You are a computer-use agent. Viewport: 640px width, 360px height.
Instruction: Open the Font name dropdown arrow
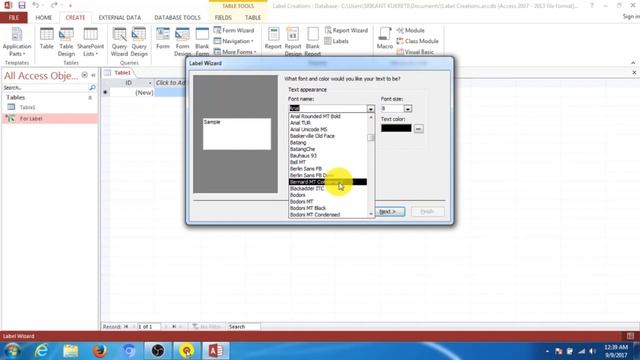[370, 109]
